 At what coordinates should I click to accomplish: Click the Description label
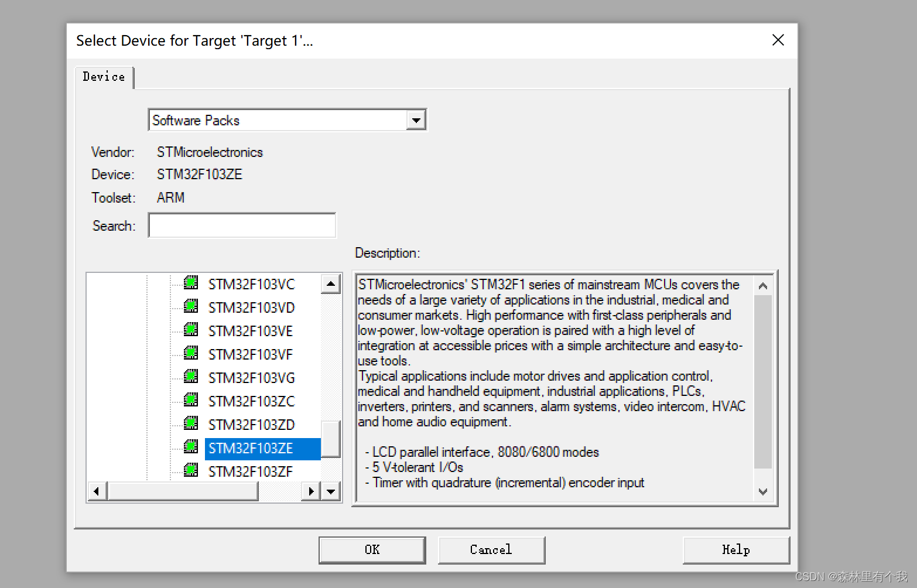(387, 253)
